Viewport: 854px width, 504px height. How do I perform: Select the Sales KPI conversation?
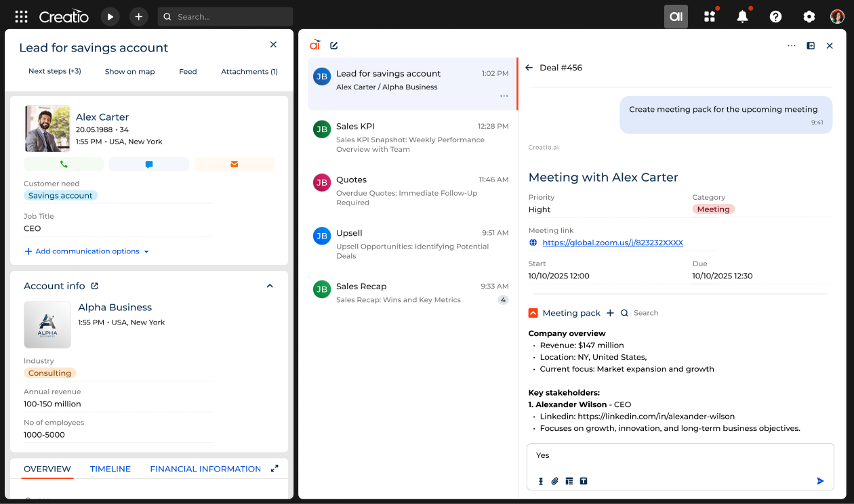(x=411, y=136)
